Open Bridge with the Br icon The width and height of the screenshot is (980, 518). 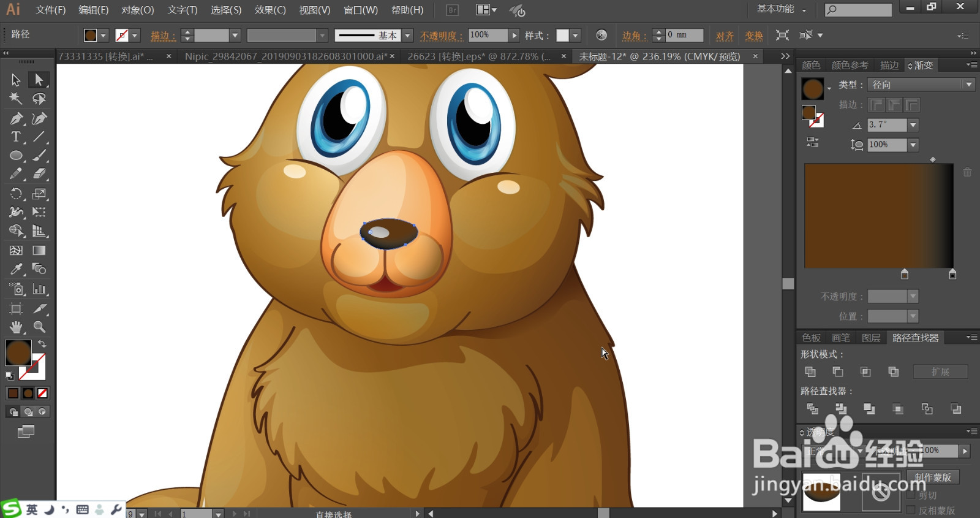click(x=452, y=10)
